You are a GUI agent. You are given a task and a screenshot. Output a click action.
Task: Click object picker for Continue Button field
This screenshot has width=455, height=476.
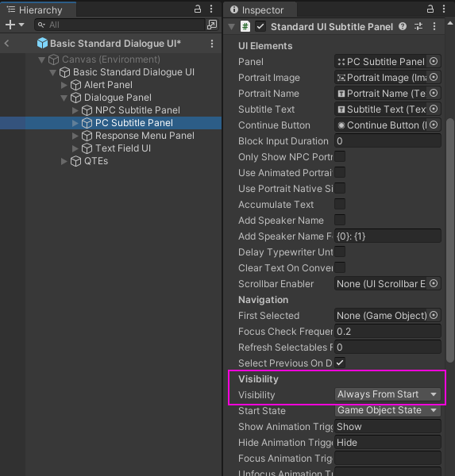point(434,125)
